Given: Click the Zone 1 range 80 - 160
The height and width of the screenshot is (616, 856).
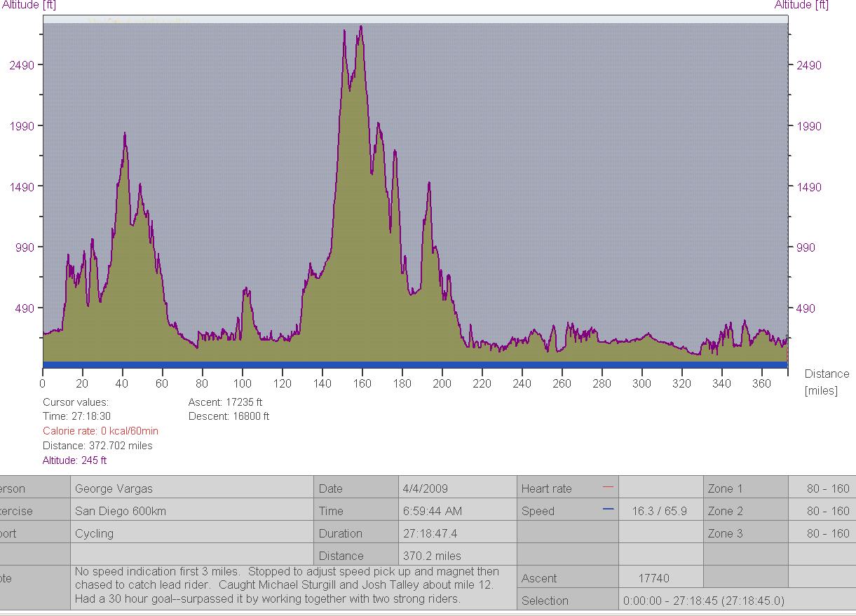Looking at the screenshot, I should pyautogui.click(x=827, y=488).
